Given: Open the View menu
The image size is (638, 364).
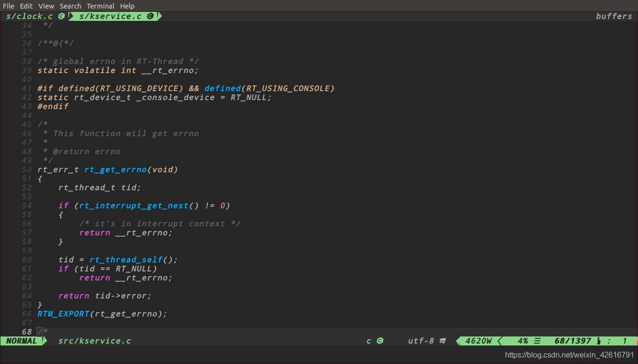Looking at the screenshot, I should [46, 6].
